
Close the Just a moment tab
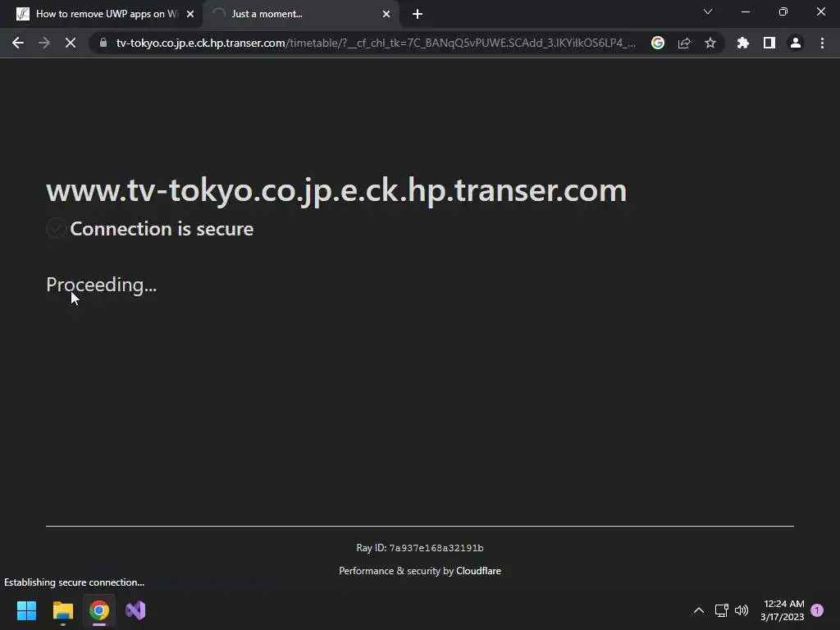click(x=386, y=14)
